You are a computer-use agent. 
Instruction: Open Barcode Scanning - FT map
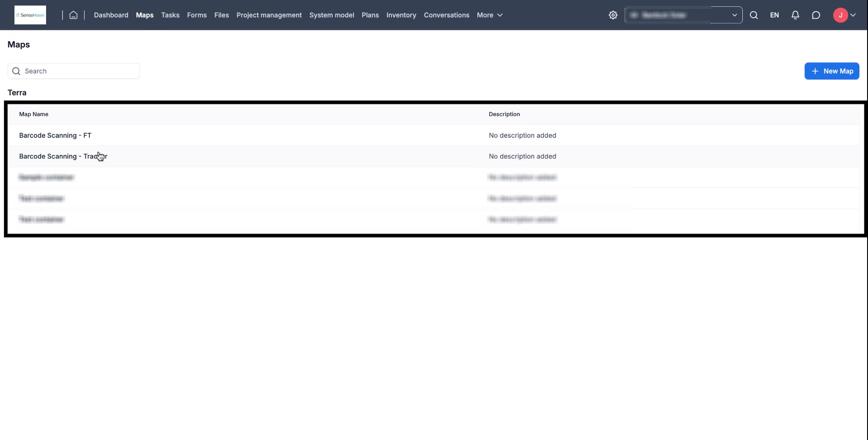[55, 135]
